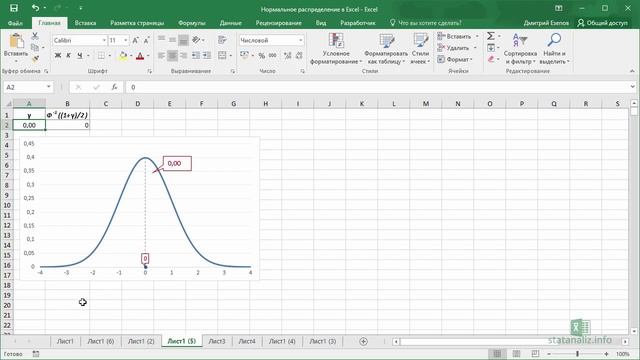Expand the Найти и выделить menu

pos(554,49)
